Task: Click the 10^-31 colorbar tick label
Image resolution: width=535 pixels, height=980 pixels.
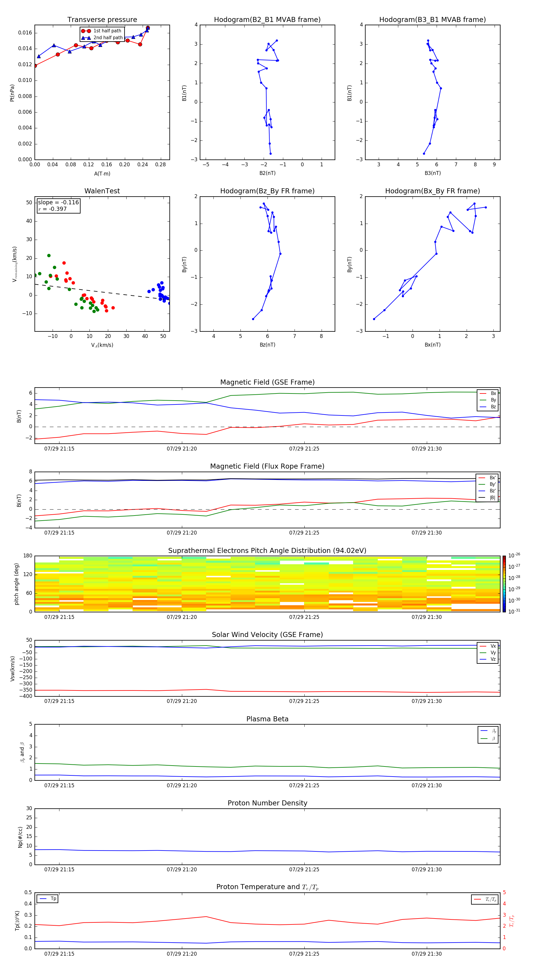Action: (514, 611)
